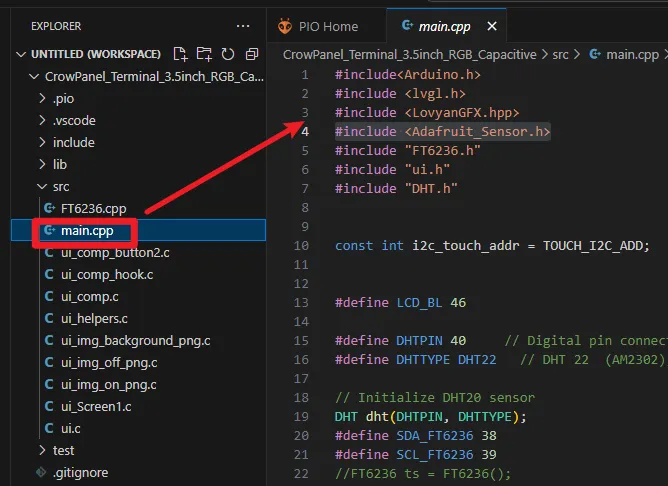Click the New File icon in Explorer

[x=181, y=54]
